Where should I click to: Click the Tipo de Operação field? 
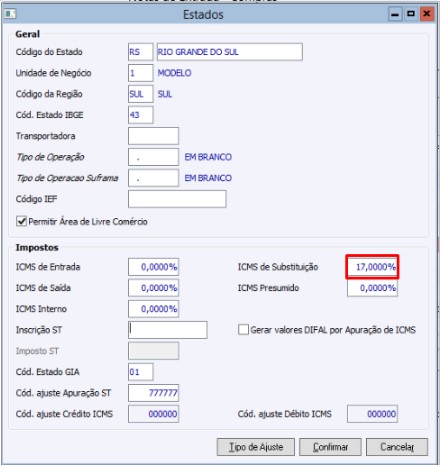[x=153, y=157]
